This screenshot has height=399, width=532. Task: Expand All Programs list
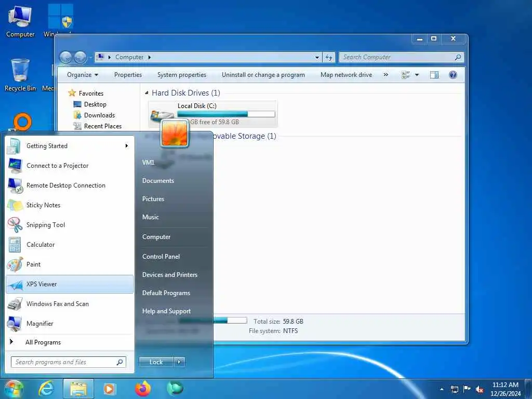[70, 342]
